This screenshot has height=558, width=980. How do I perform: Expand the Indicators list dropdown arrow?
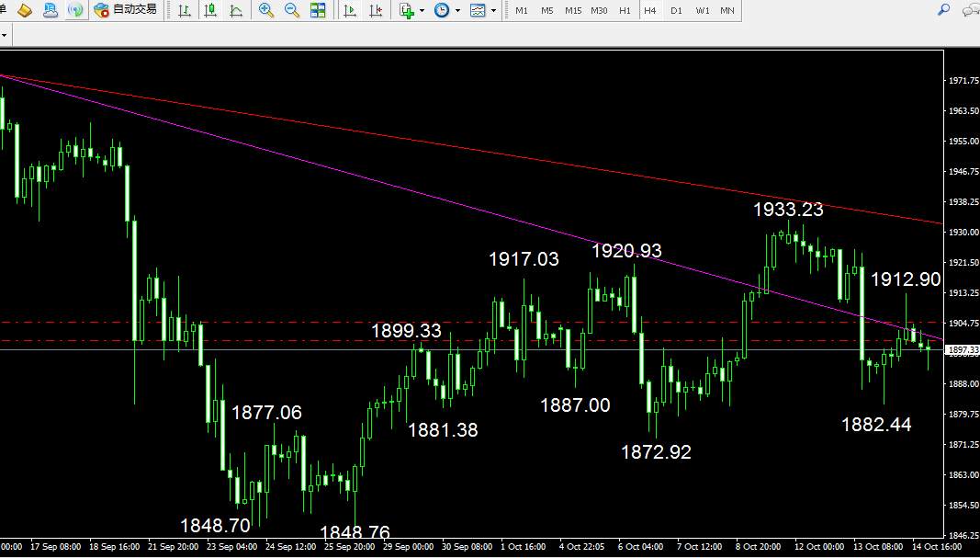pos(422,11)
